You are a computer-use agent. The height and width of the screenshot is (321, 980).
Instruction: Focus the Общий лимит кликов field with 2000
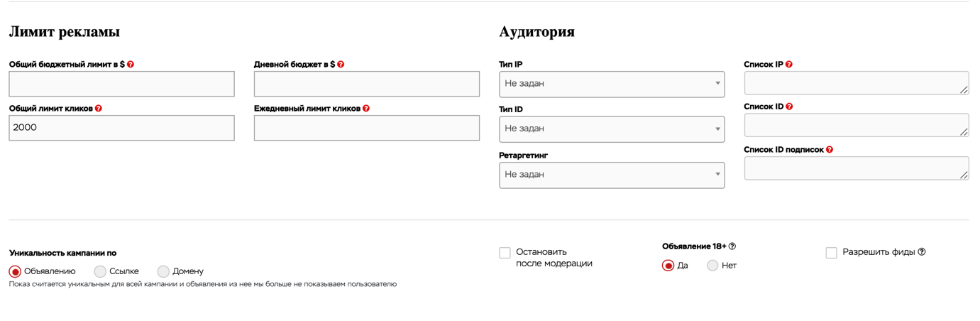click(x=121, y=128)
